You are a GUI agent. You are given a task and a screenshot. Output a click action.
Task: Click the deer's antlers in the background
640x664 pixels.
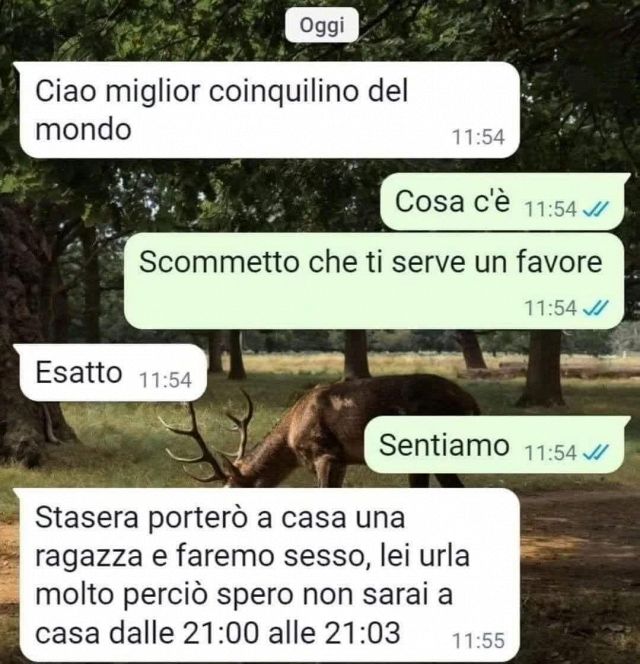[208, 436]
